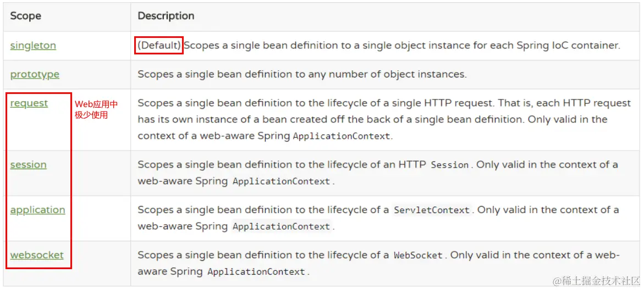Click ApplicationContext in the websocket row
644x290 pixels.
[x=256, y=271]
